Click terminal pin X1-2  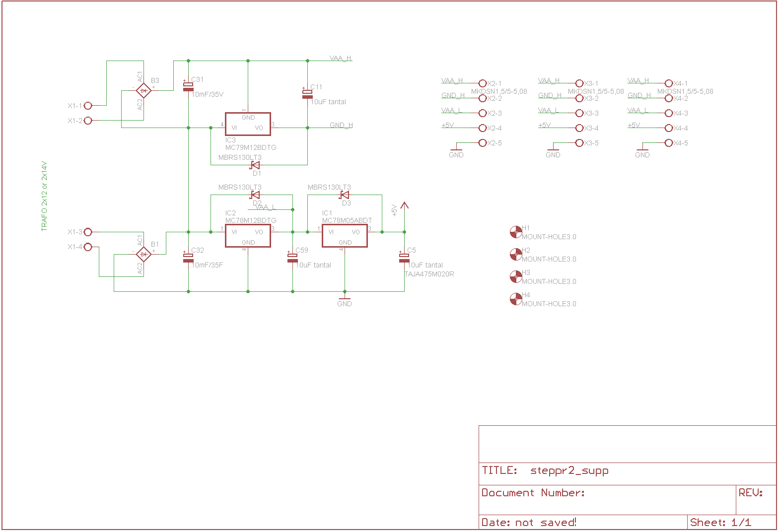88,120
